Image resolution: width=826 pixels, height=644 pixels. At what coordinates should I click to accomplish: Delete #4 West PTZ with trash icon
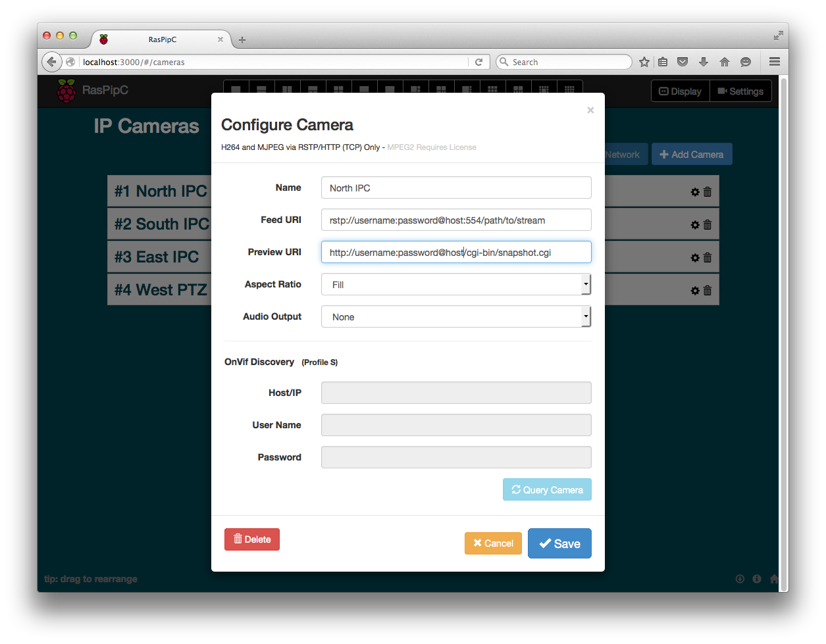[x=708, y=291]
